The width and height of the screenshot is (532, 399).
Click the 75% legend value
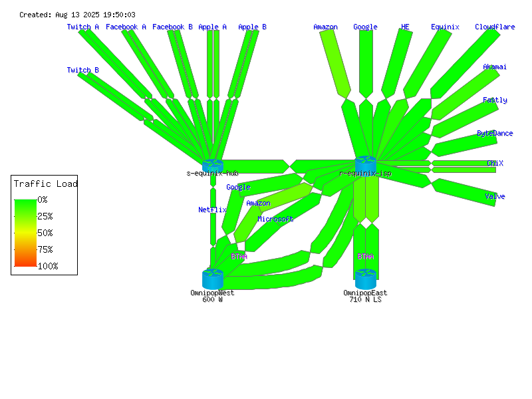tap(45, 249)
